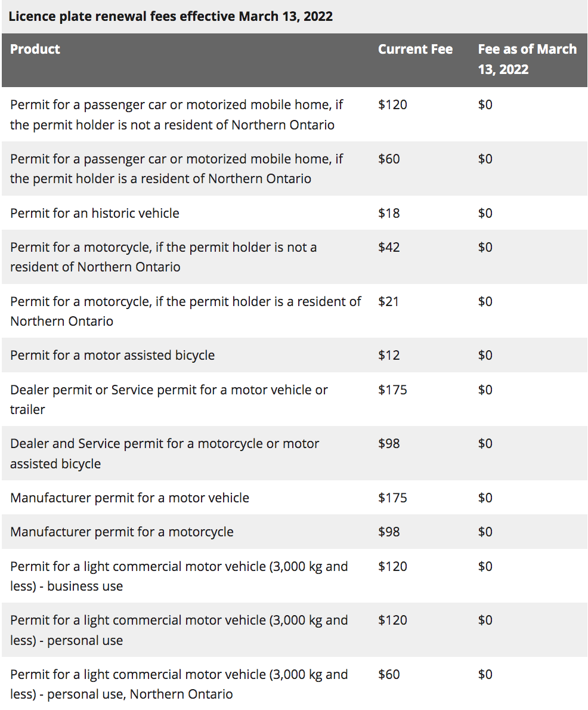Click the "Fee as of March 13, 2022" header
Screen dimensions: 588x710
pos(527,58)
